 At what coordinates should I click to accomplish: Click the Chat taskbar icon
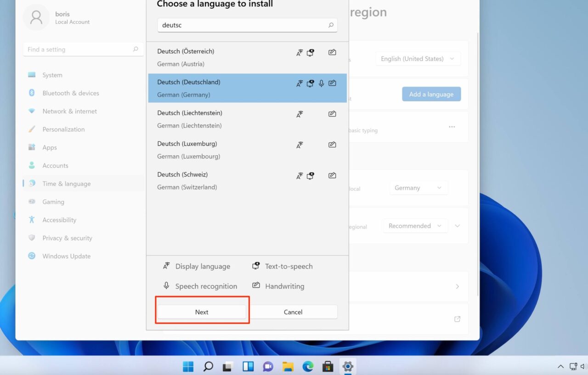click(x=268, y=366)
